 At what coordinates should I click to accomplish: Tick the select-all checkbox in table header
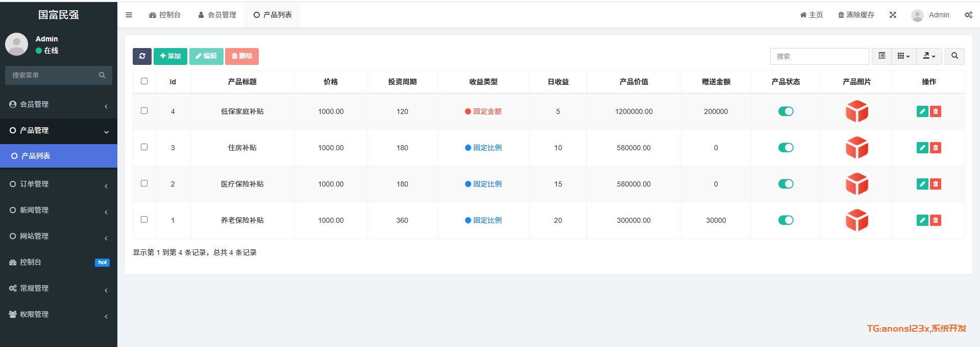tap(144, 81)
